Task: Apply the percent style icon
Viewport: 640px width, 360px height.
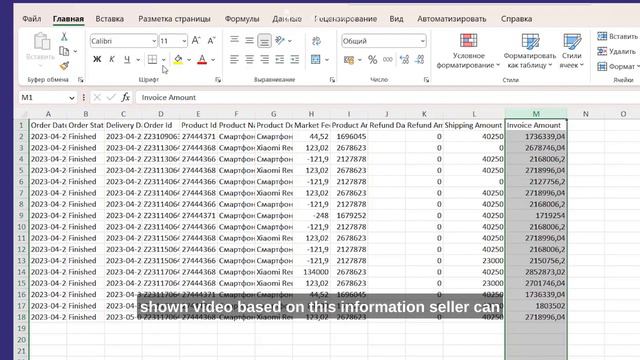Action: pos(372,60)
